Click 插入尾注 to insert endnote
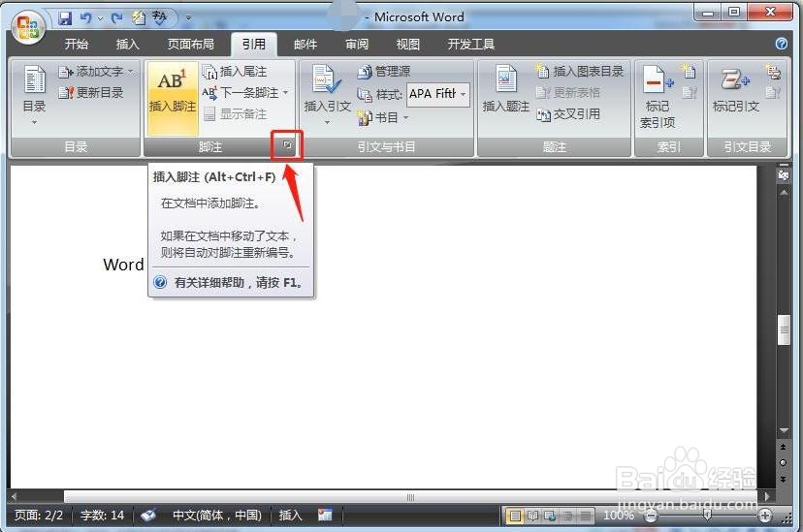Screen dimensions: 803x532 click(x=235, y=72)
